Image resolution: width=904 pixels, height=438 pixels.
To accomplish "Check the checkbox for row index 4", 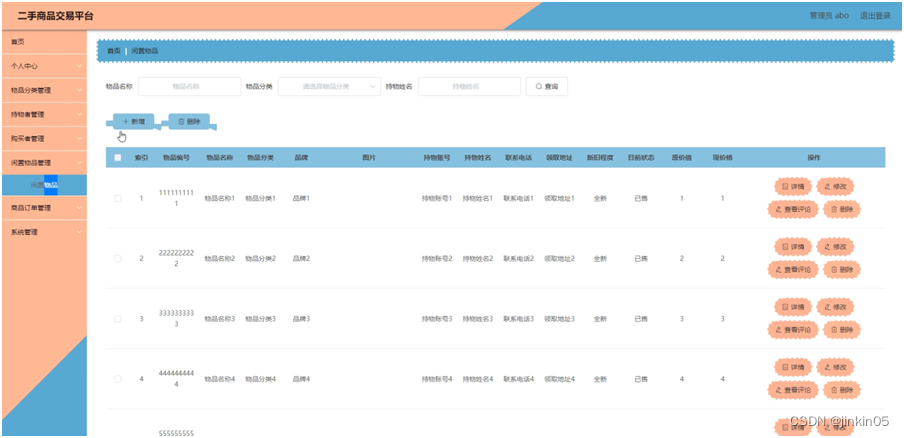I will (x=118, y=379).
